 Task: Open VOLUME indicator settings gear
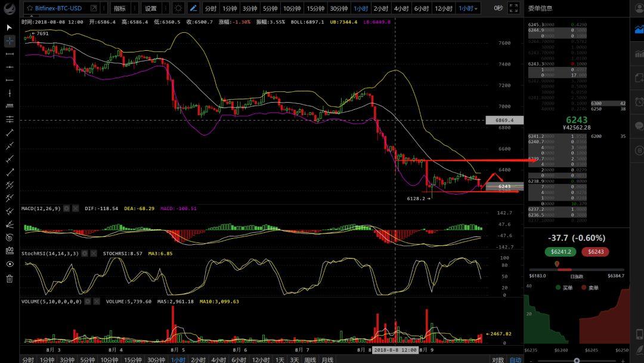coord(88,302)
